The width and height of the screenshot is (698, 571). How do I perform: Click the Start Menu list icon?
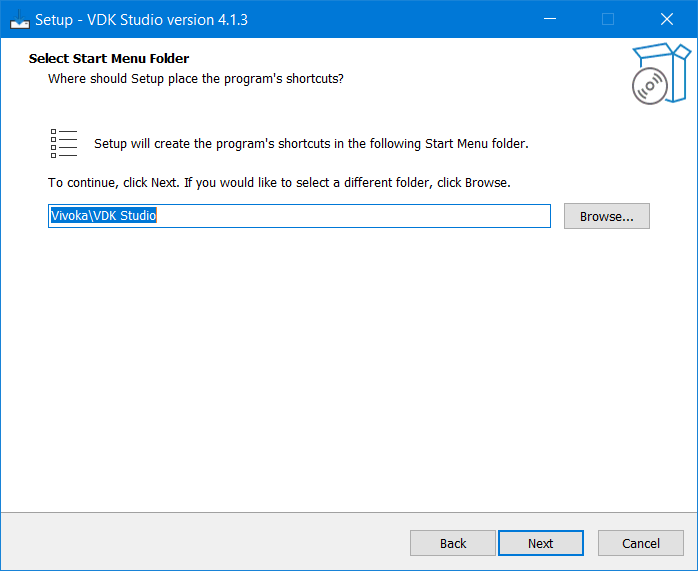pyautogui.click(x=64, y=143)
